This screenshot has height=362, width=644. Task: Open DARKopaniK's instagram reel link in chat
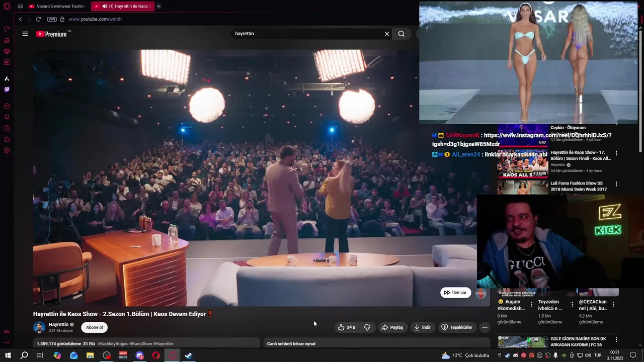pos(522,140)
